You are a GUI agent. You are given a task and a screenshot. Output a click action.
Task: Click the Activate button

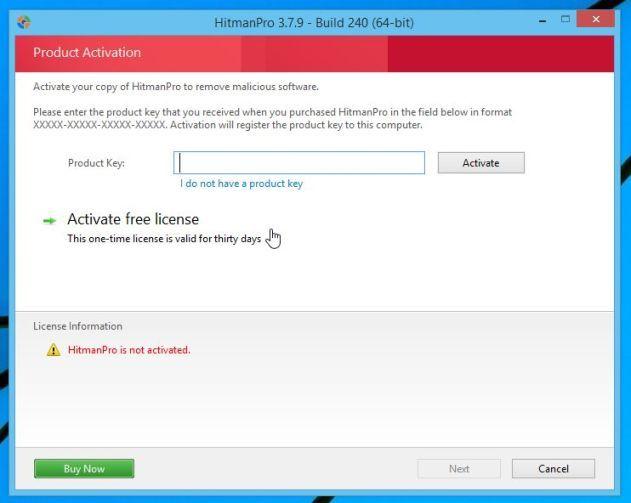tap(481, 163)
